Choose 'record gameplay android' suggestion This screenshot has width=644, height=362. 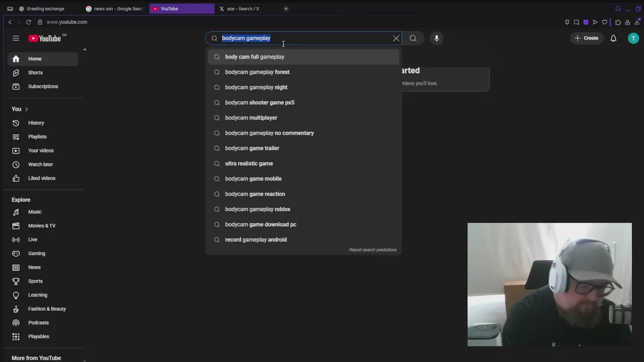click(303, 240)
